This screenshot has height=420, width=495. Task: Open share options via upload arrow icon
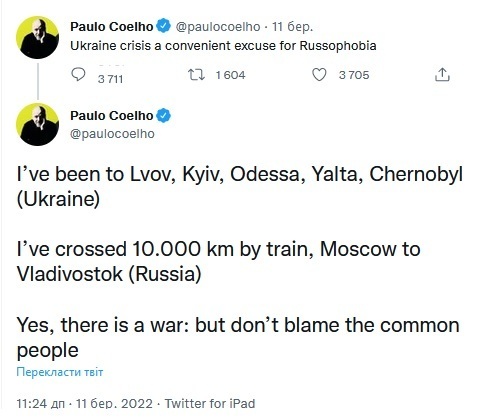tap(442, 75)
